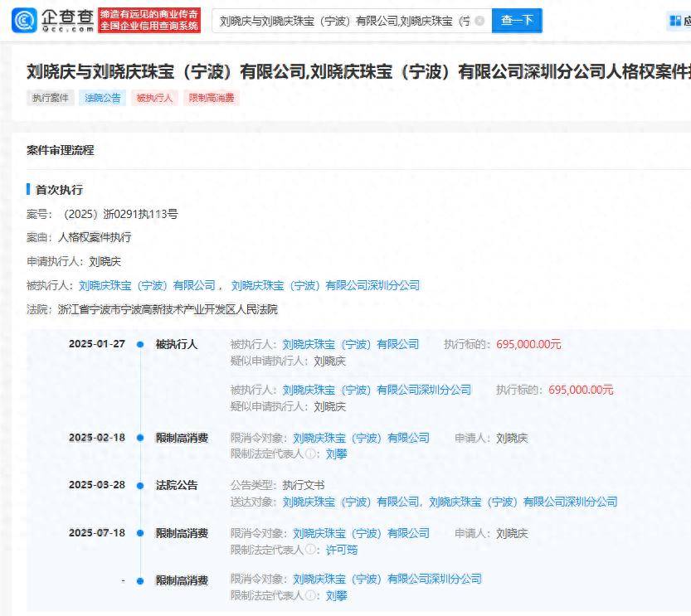This screenshot has height=616, width=691.
Task: Click first 疑似申请执行人 刘晓庆 under 2025-01-27
Action: pos(329,361)
